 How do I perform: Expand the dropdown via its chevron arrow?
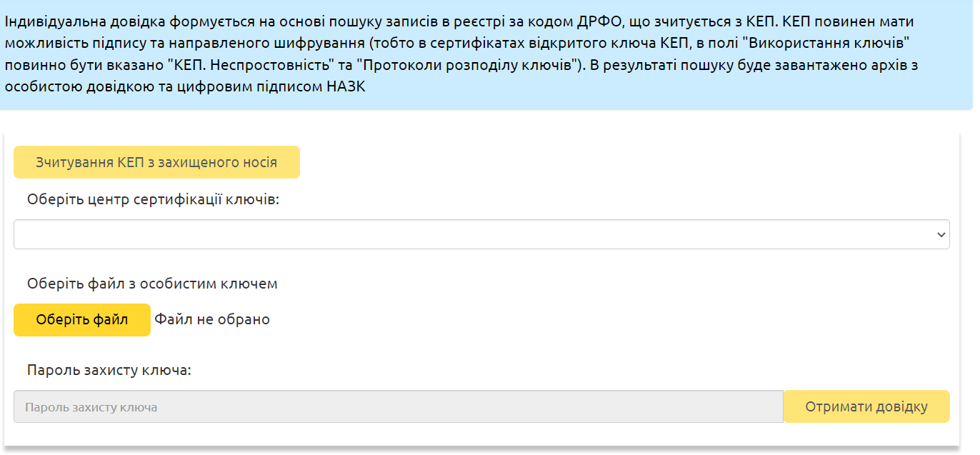coord(941,235)
